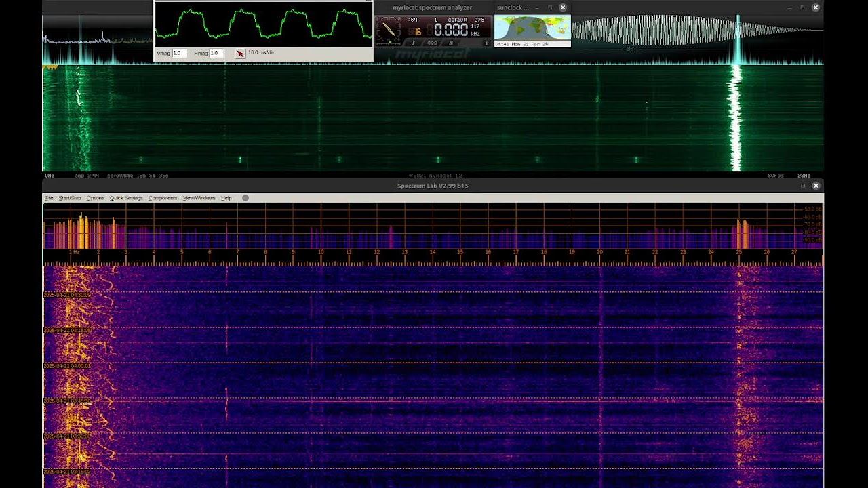Image resolution: width=868 pixels, height=488 pixels.
Task: Click the myriacat spectrum analyzer title bar
Action: [x=432, y=7]
